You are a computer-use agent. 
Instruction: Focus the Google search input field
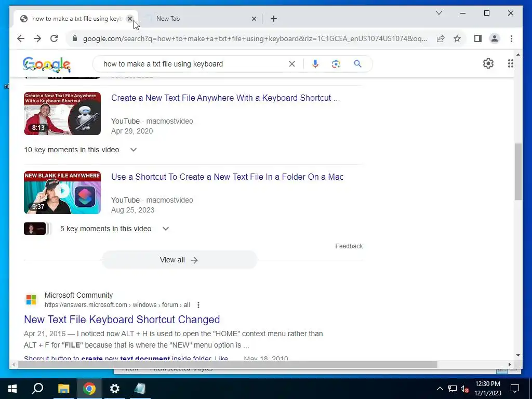tap(193, 64)
